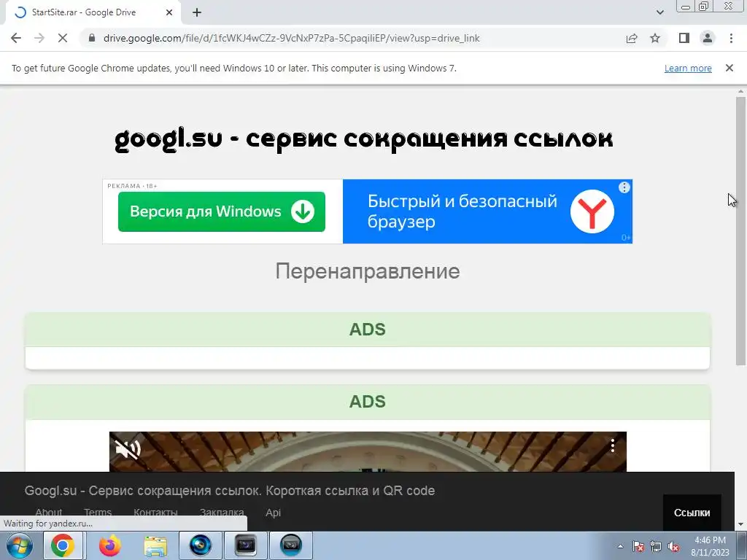747x560 pixels.
Task: Click the Версия для Windows download button
Action: pyautogui.click(x=222, y=211)
